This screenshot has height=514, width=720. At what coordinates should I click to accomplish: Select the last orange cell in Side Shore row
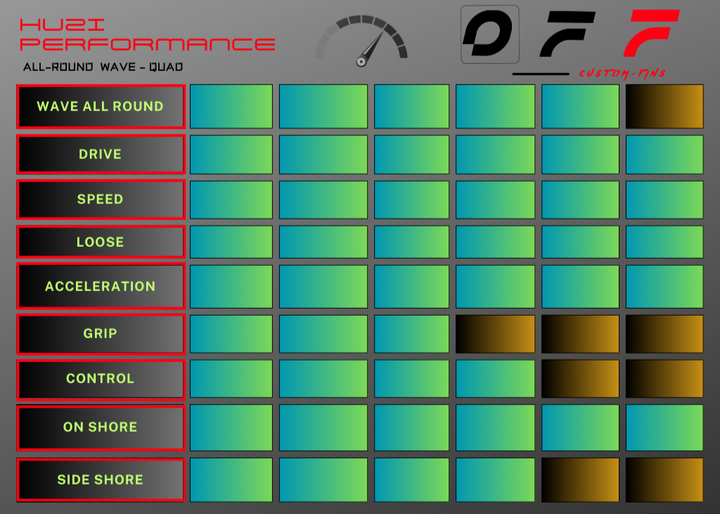click(664, 480)
